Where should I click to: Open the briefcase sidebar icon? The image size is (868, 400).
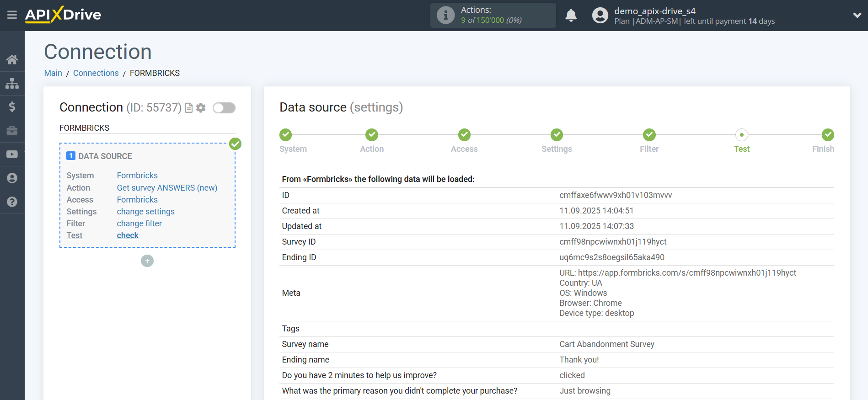click(x=12, y=131)
